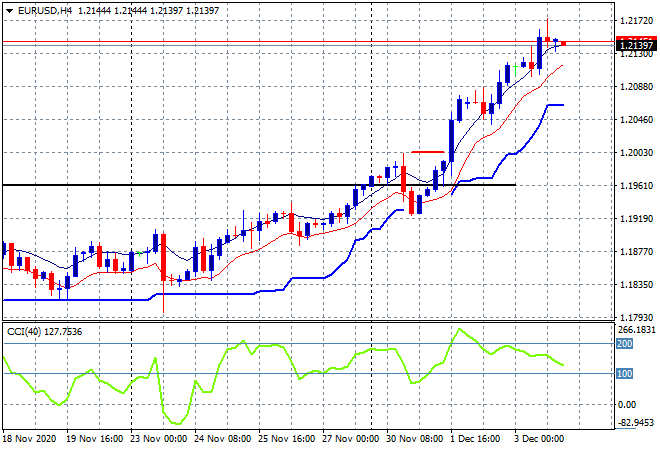Click the 1.18350 price scale value

tap(636, 285)
